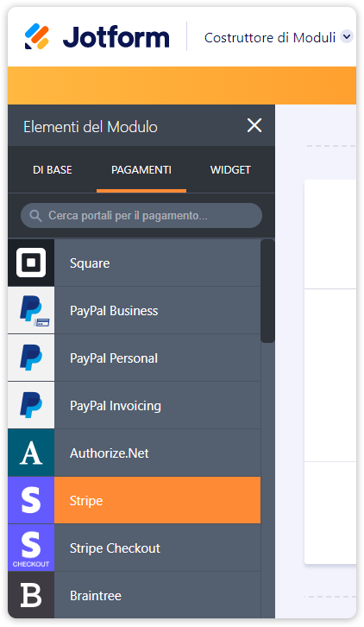This screenshot has width=364, height=627.
Task: Click the payment list scrollbar thumb
Action: (267, 291)
